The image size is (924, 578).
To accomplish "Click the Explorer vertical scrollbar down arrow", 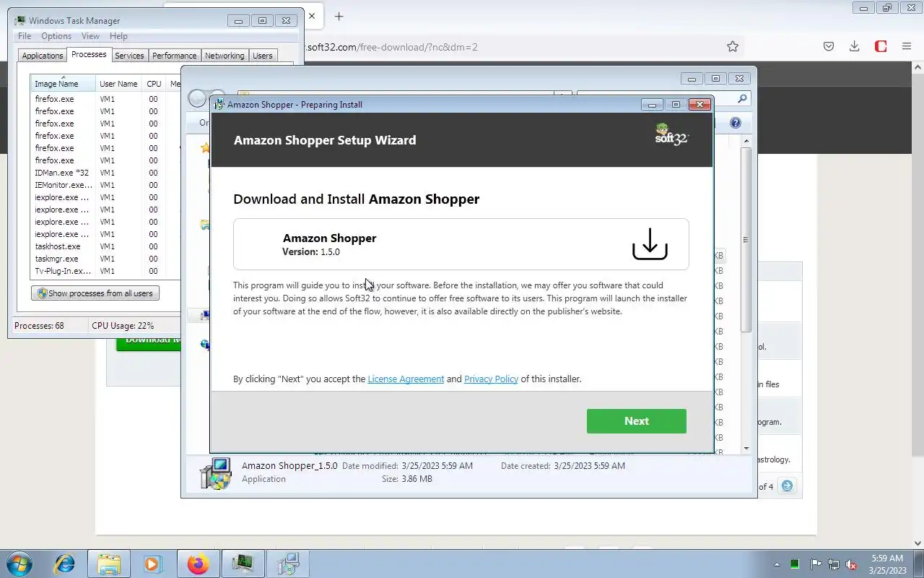I will [x=746, y=448].
